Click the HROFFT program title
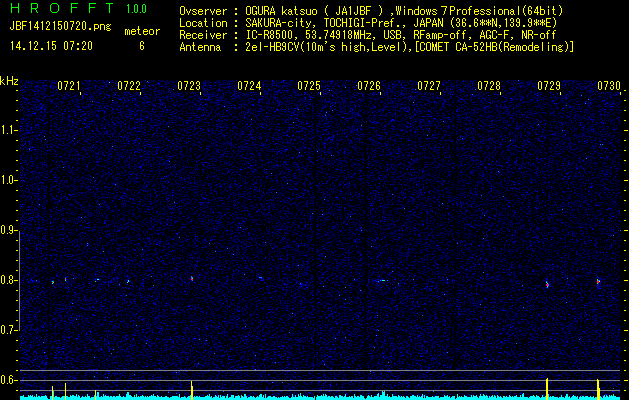The width and height of the screenshot is (629, 400). 62,8
